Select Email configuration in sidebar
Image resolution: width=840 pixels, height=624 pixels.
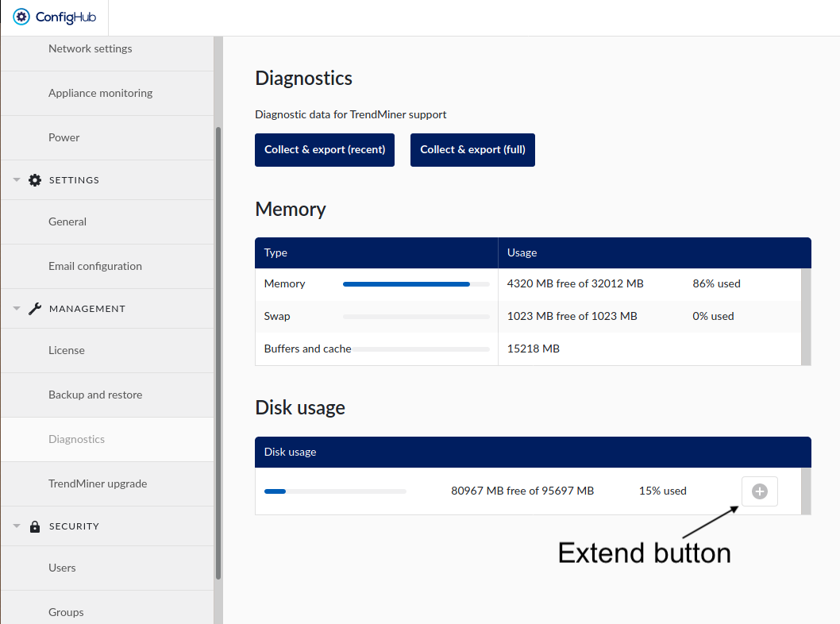click(95, 266)
